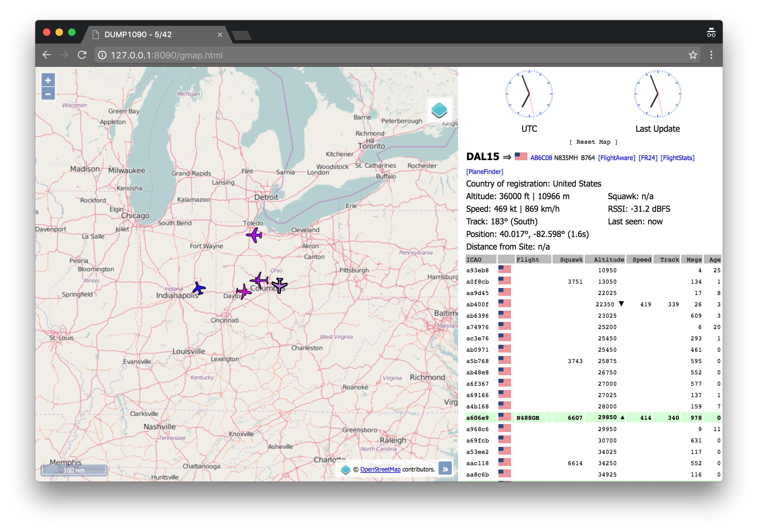Click the browser address bar

[x=363, y=55]
